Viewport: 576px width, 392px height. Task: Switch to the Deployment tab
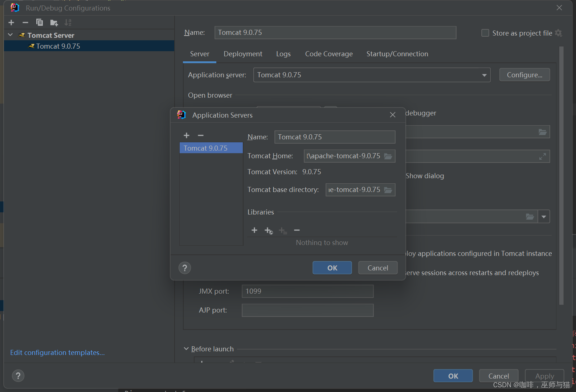click(x=243, y=54)
